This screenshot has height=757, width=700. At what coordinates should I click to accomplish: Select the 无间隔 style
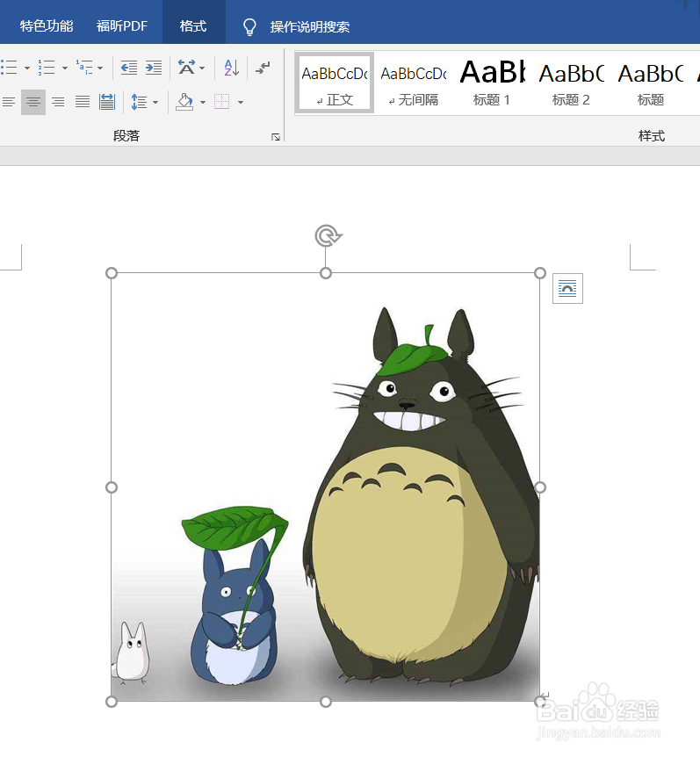pos(414,83)
